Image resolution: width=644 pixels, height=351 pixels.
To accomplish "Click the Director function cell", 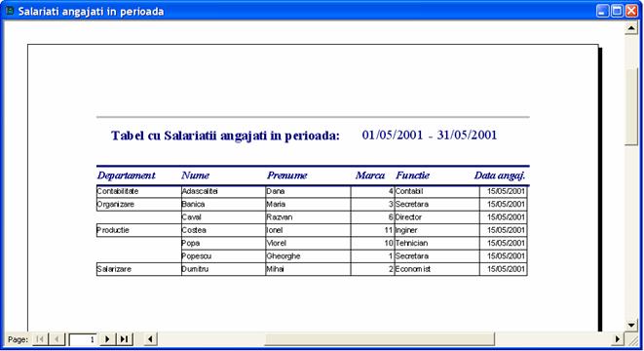I will [436, 217].
